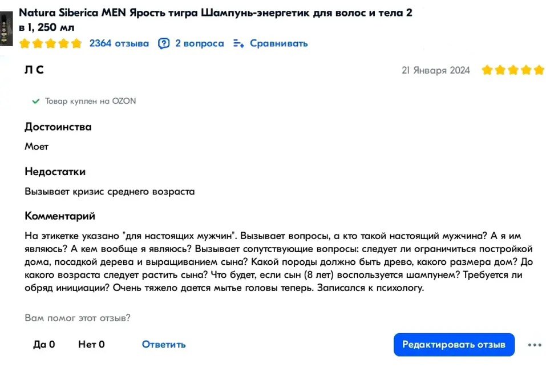Click the compare icon beside "Сравнивать"
This screenshot has height=392, width=546.
(x=238, y=43)
